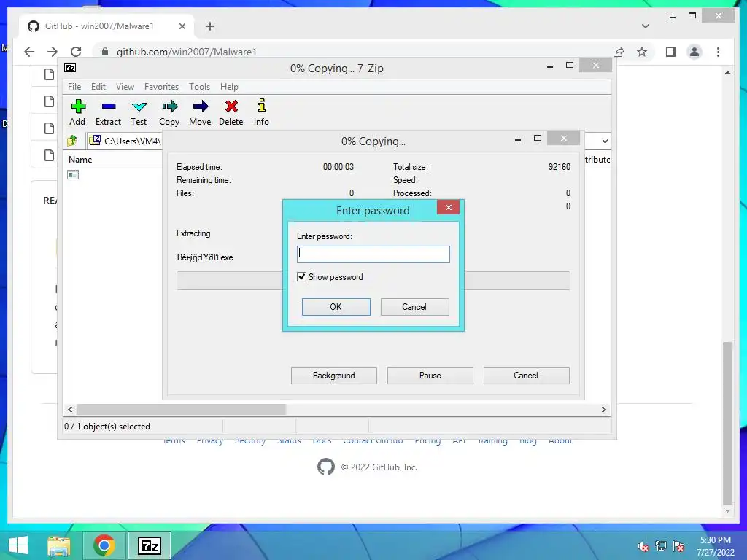Click the share page icon in Chrome
This screenshot has width=747, height=560.
click(619, 52)
